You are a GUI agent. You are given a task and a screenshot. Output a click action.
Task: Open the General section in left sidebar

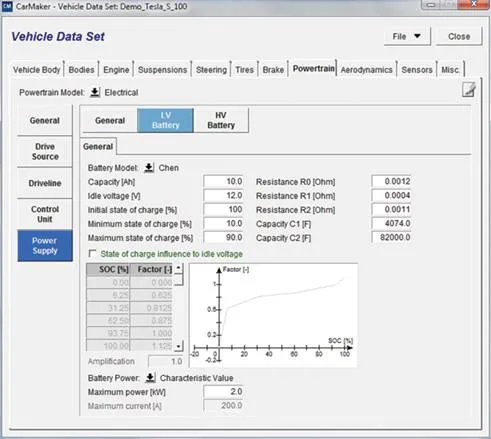[45, 120]
